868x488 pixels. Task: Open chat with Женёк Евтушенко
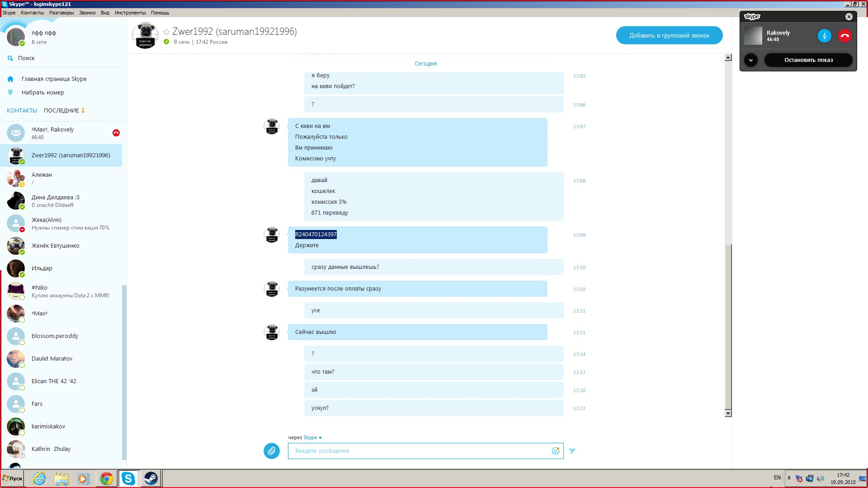pyautogui.click(x=61, y=246)
